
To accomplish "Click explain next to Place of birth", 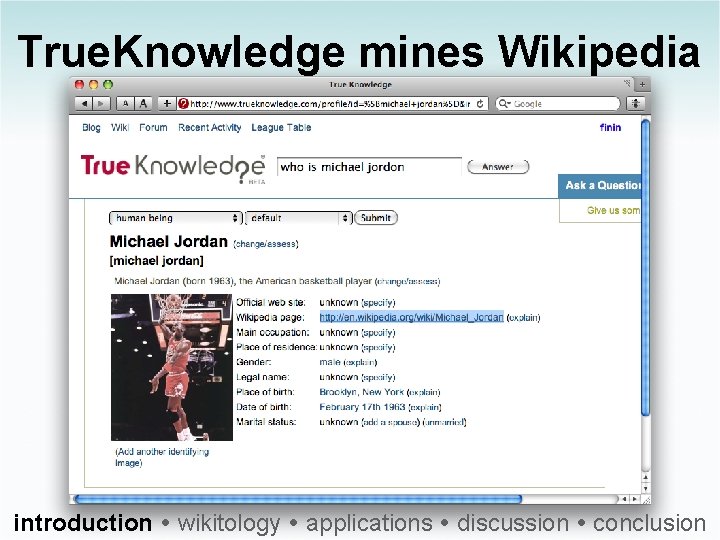I will (x=423, y=392).
